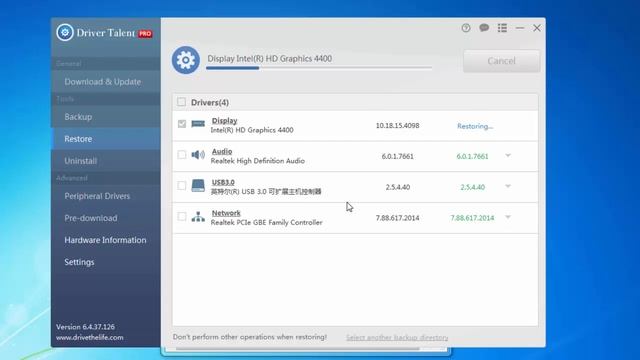This screenshot has height=360, width=640.
Task: Click the Cancel button
Action: (502, 61)
